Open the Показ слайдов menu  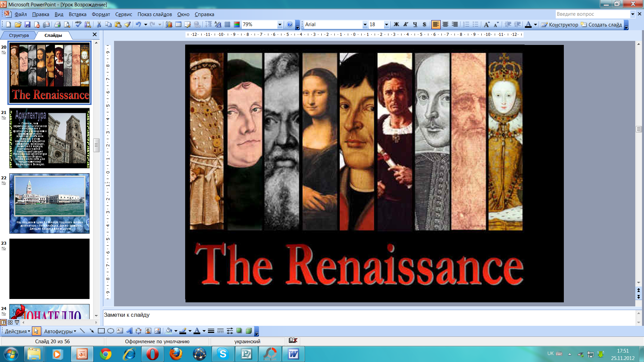click(x=155, y=14)
